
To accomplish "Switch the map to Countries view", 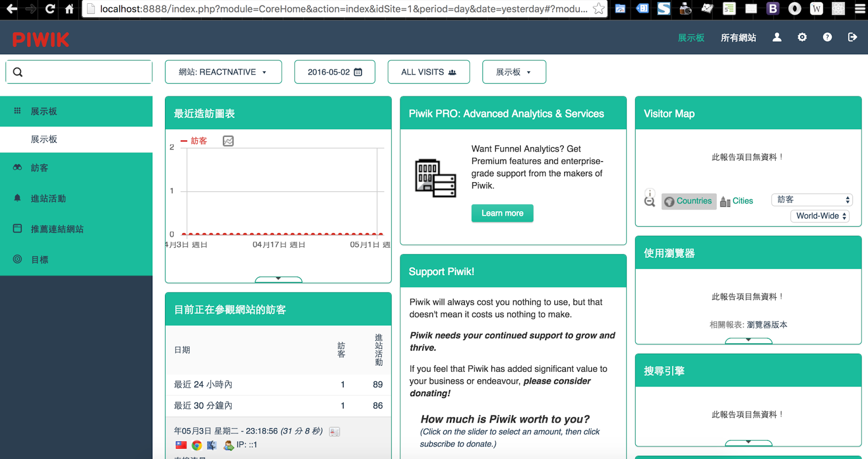I will pos(689,201).
